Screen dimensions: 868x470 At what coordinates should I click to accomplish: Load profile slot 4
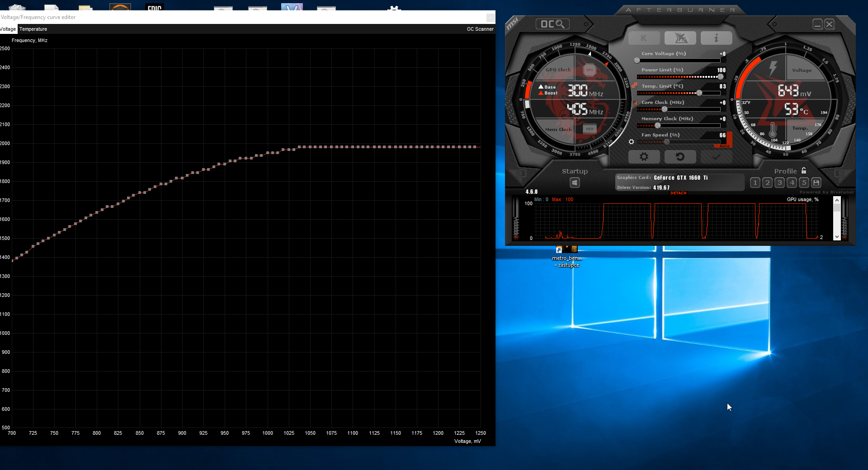coord(792,183)
